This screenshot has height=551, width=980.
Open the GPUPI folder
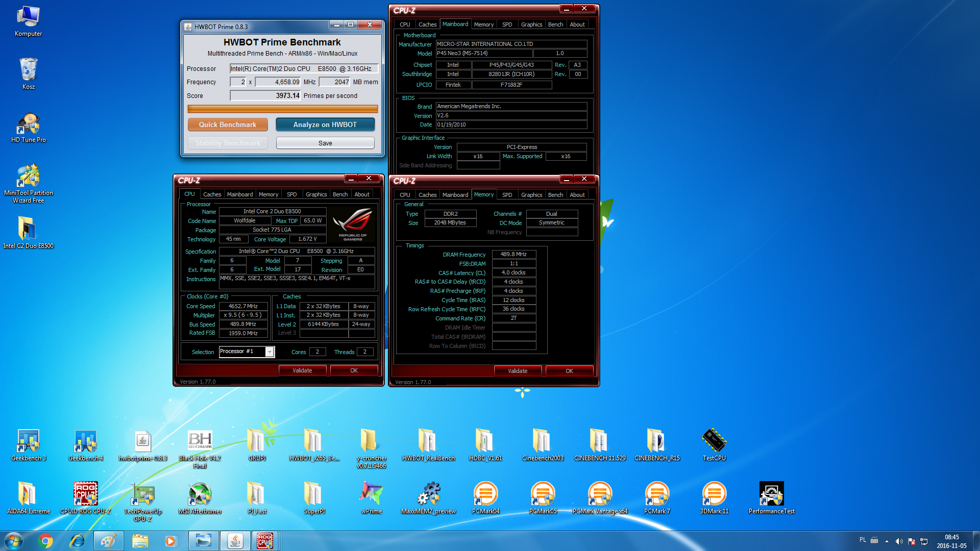click(257, 445)
